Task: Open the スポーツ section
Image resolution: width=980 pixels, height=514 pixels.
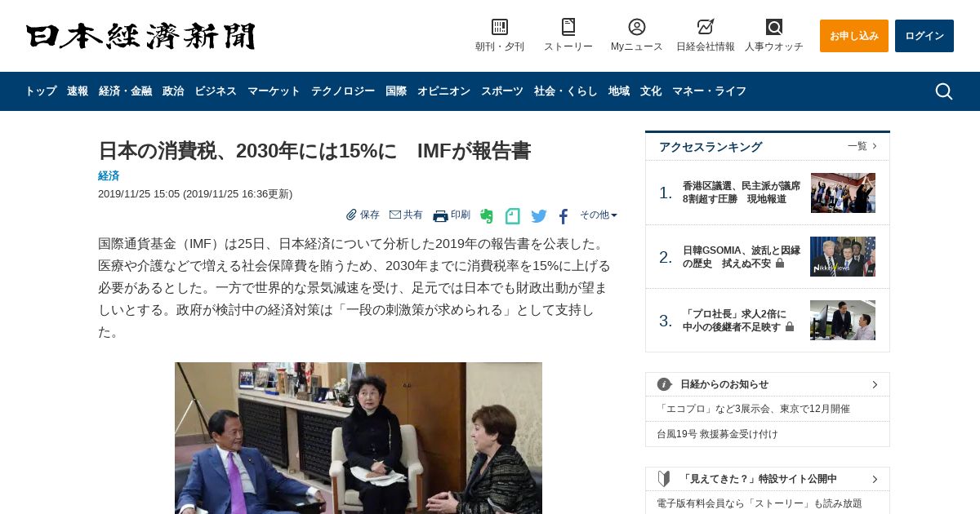Action: [x=502, y=91]
